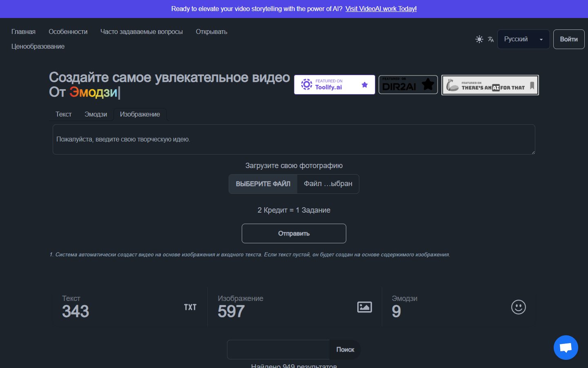Select the Изображение tab
588x368 pixels.
pyautogui.click(x=140, y=114)
